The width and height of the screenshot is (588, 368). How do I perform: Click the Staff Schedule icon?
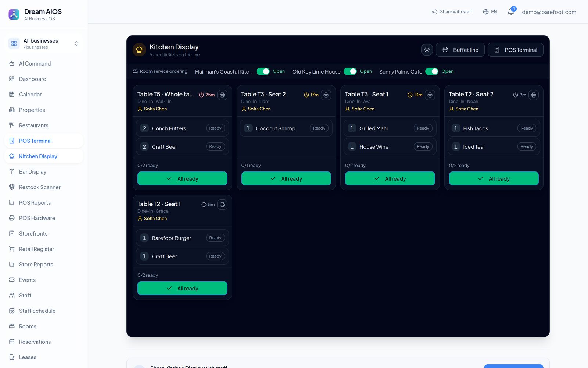(12, 311)
